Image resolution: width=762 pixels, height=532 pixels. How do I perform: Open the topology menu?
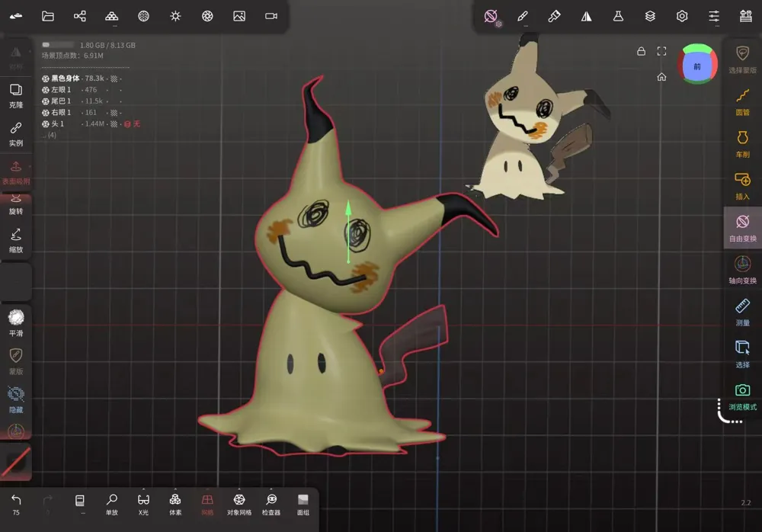click(112, 16)
